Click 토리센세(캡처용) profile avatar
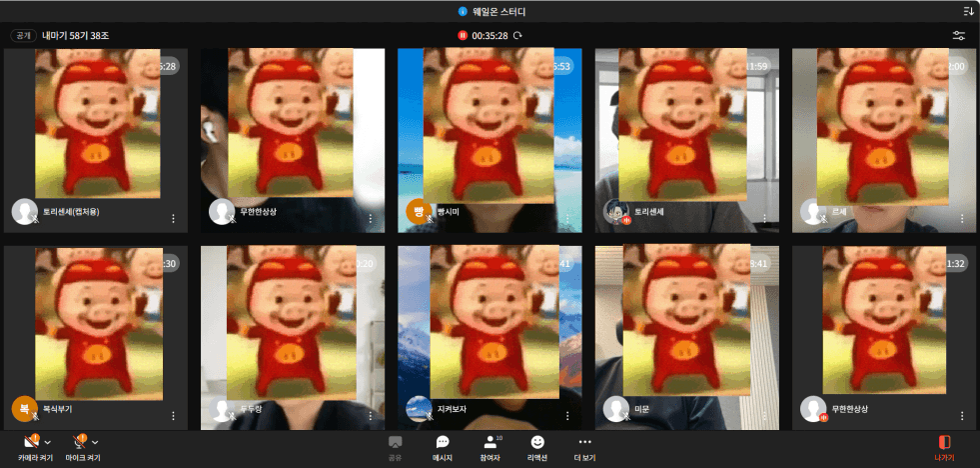The width and height of the screenshot is (980, 468). coord(24,211)
